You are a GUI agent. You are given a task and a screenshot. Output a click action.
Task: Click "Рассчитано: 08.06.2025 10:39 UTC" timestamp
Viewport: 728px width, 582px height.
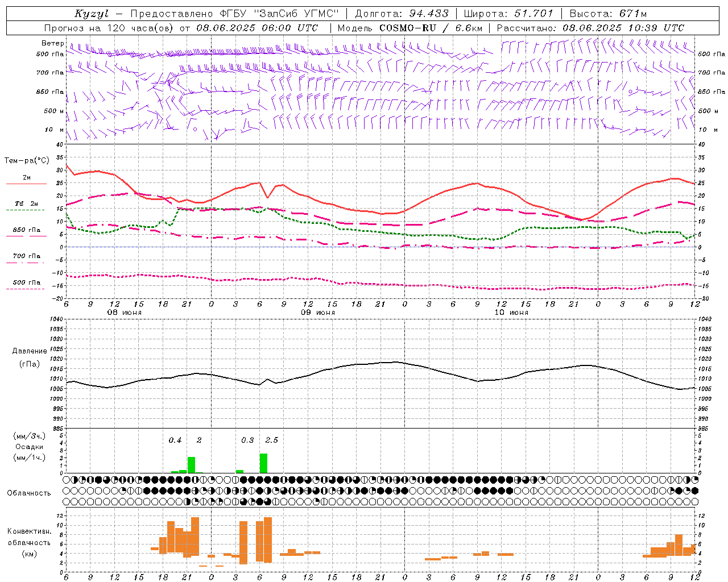pos(590,28)
